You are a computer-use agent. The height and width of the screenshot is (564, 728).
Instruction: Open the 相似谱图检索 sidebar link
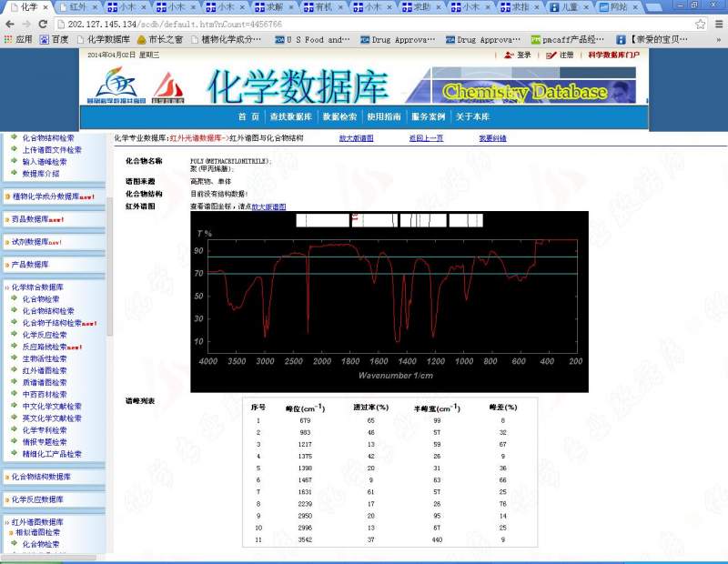[38, 532]
